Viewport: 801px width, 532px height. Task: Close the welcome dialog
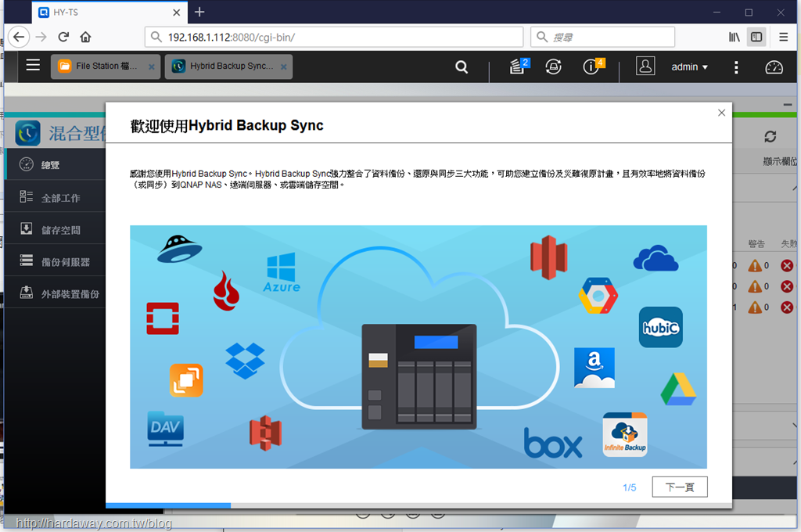[721, 113]
